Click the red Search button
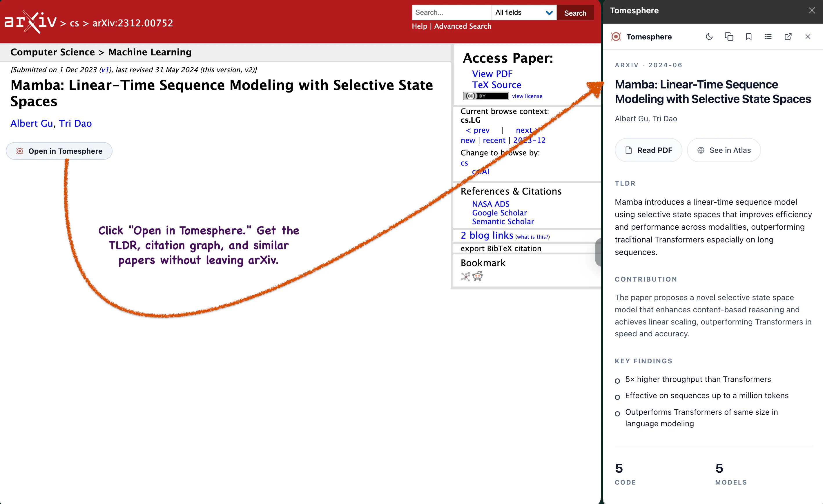The height and width of the screenshot is (504, 823). pos(575,13)
